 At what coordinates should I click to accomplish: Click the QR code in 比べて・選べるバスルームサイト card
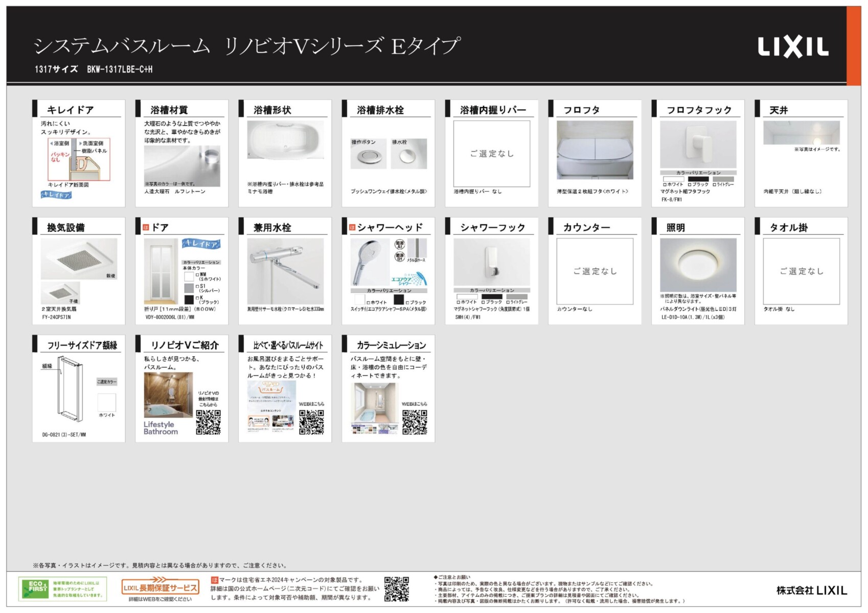click(311, 422)
